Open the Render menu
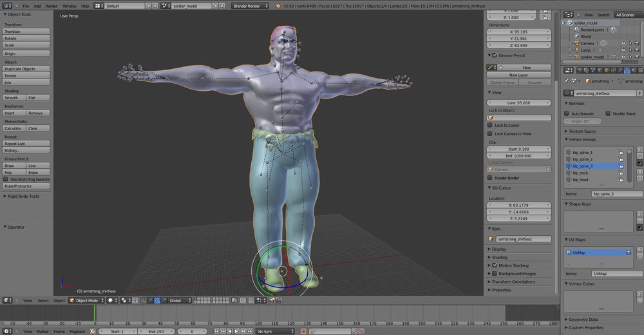 [x=52, y=6]
